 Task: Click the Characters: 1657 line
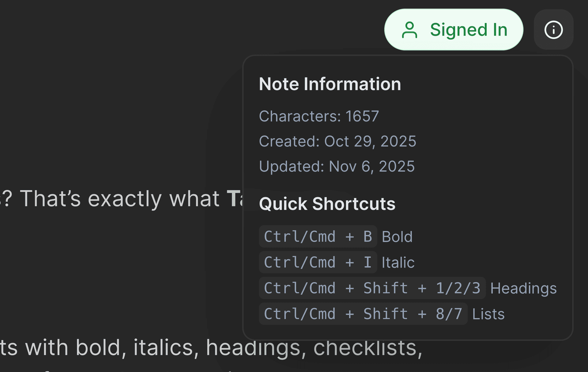[319, 116]
